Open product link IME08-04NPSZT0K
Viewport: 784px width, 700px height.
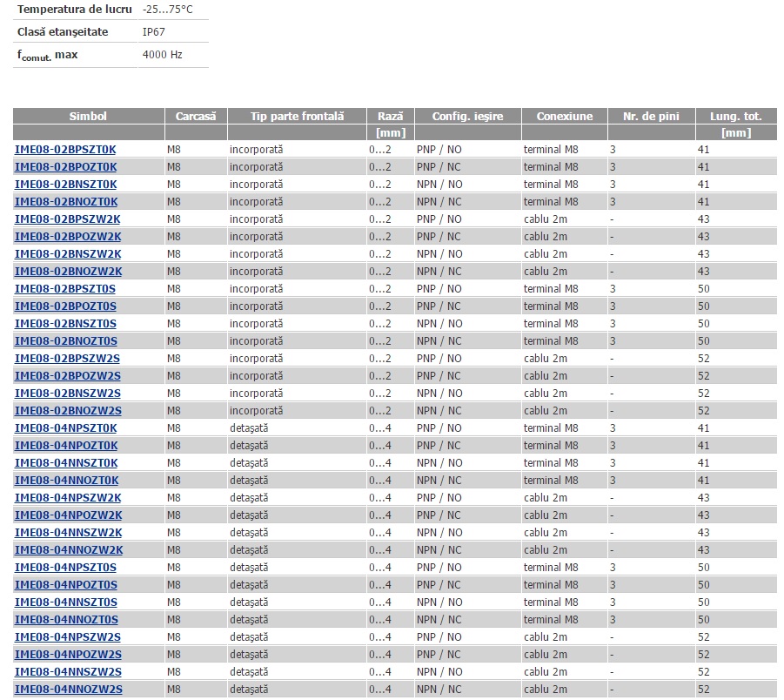(66, 428)
